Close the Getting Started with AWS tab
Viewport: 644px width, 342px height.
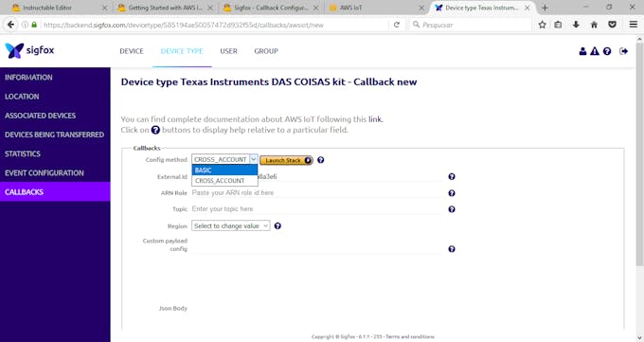(210, 8)
